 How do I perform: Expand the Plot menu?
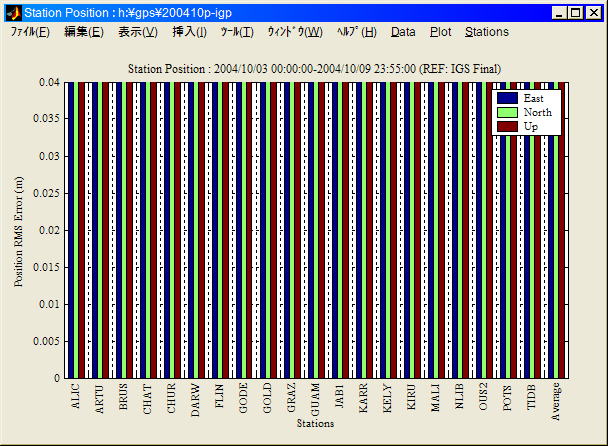(440, 32)
